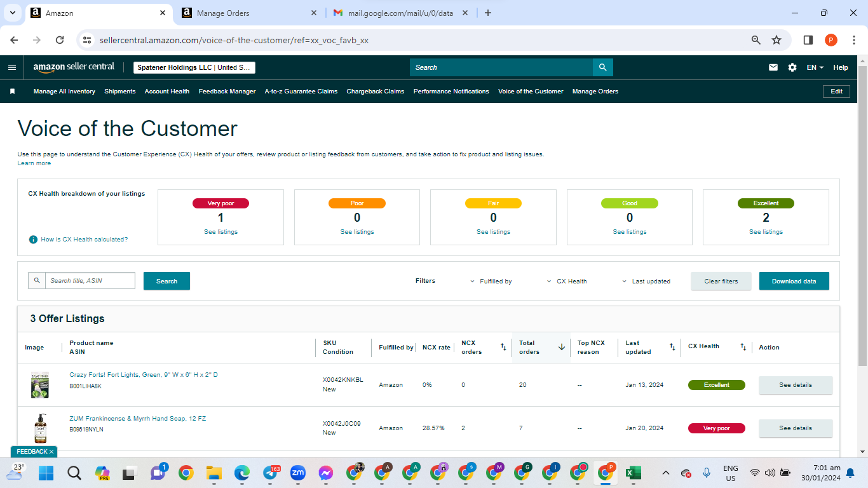Open the Windows notification bell

(850, 473)
